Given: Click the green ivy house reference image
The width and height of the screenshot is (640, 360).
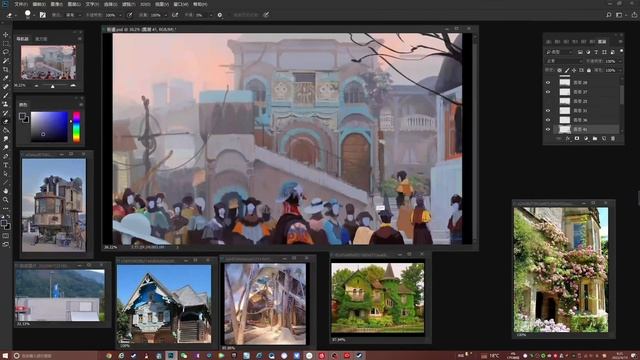Looking at the screenshot, I should (378, 298).
